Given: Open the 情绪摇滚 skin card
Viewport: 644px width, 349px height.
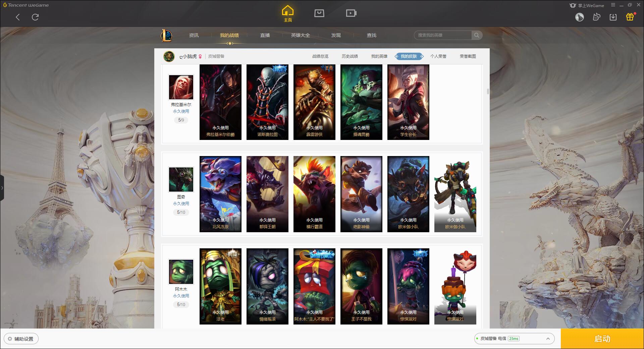Looking at the screenshot, I should click(x=267, y=286).
